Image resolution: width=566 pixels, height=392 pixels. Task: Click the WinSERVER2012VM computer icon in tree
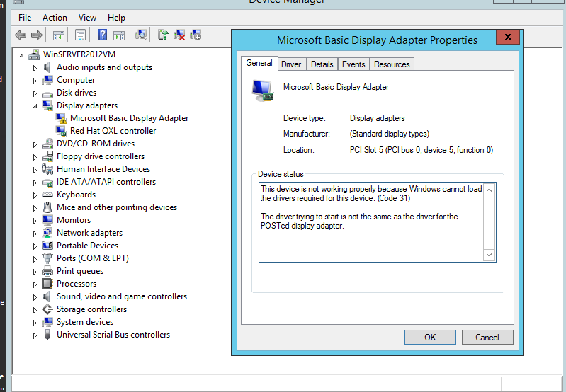tap(34, 54)
